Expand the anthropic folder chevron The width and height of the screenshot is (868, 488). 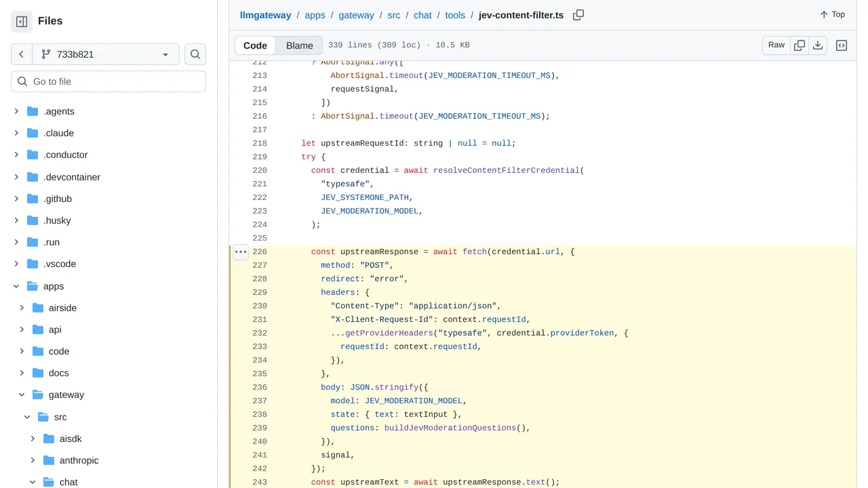[33, 460]
